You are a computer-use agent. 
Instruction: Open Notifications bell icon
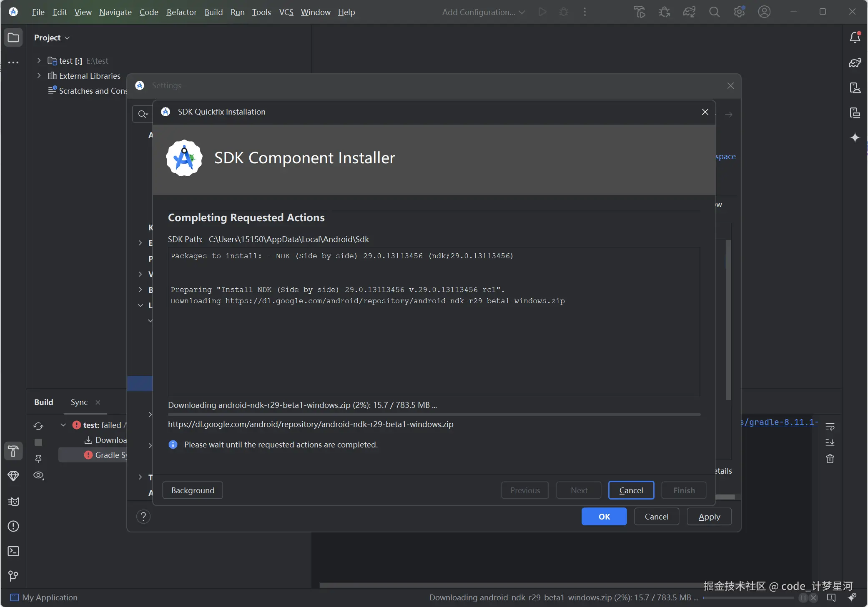(x=855, y=37)
